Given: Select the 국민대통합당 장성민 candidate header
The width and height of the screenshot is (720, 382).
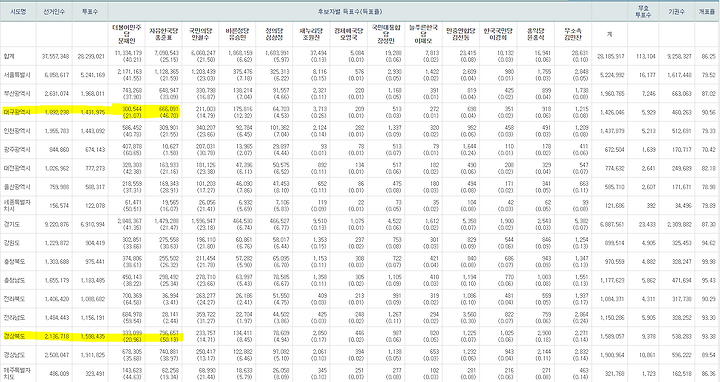Looking at the screenshot, I should pyautogui.click(x=386, y=34).
